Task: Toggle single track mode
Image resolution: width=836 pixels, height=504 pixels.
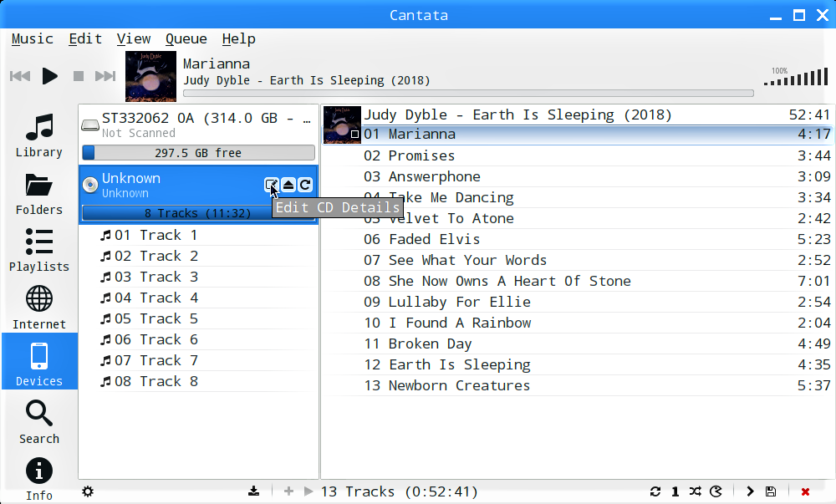Action: coord(675,491)
